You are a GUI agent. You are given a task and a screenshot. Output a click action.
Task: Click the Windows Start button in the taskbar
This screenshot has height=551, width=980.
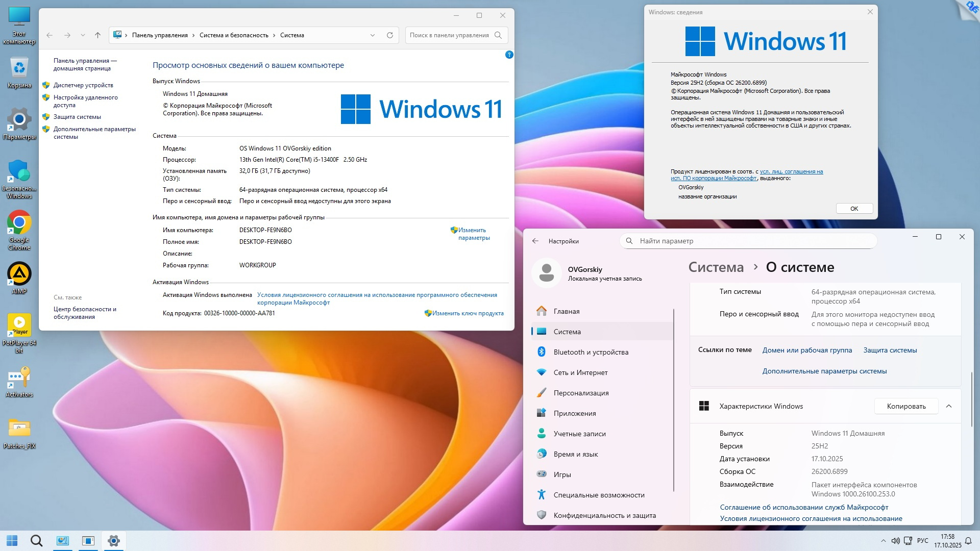12,541
